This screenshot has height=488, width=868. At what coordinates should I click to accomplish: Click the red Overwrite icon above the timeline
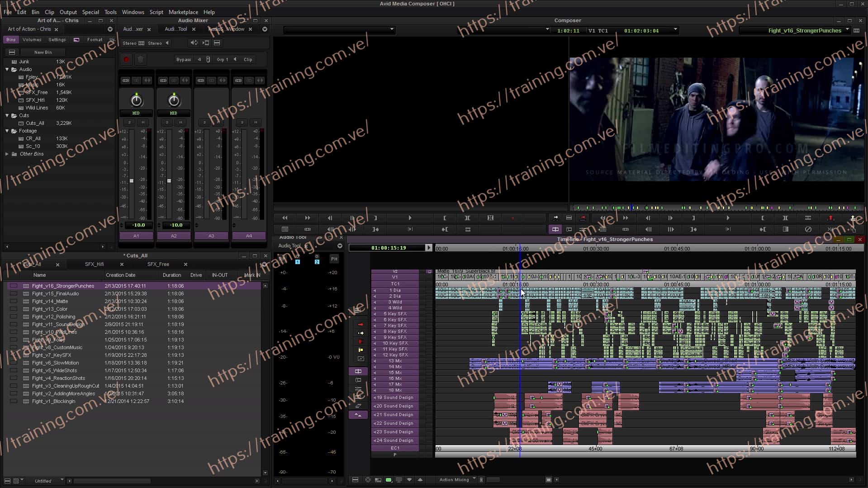click(x=583, y=218)
